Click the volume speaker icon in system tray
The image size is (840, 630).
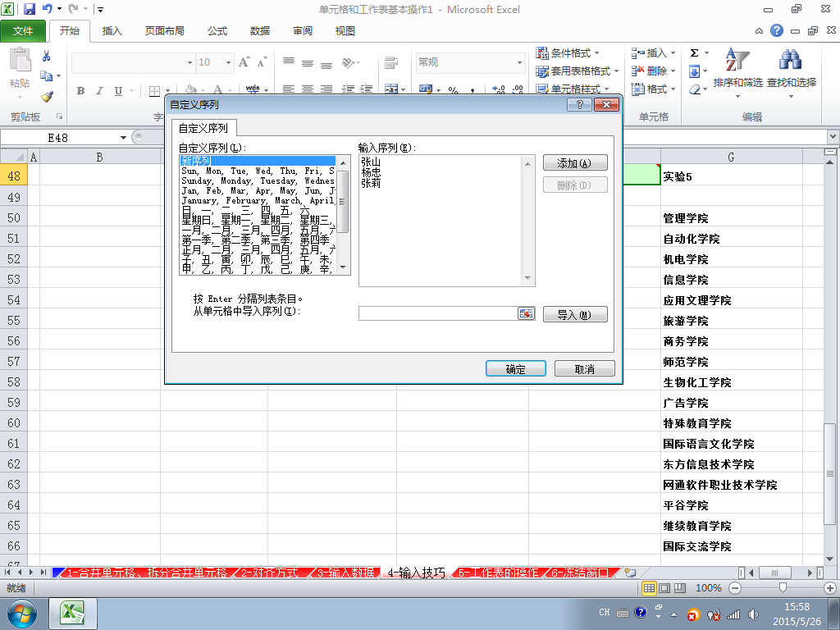point(753,614)
